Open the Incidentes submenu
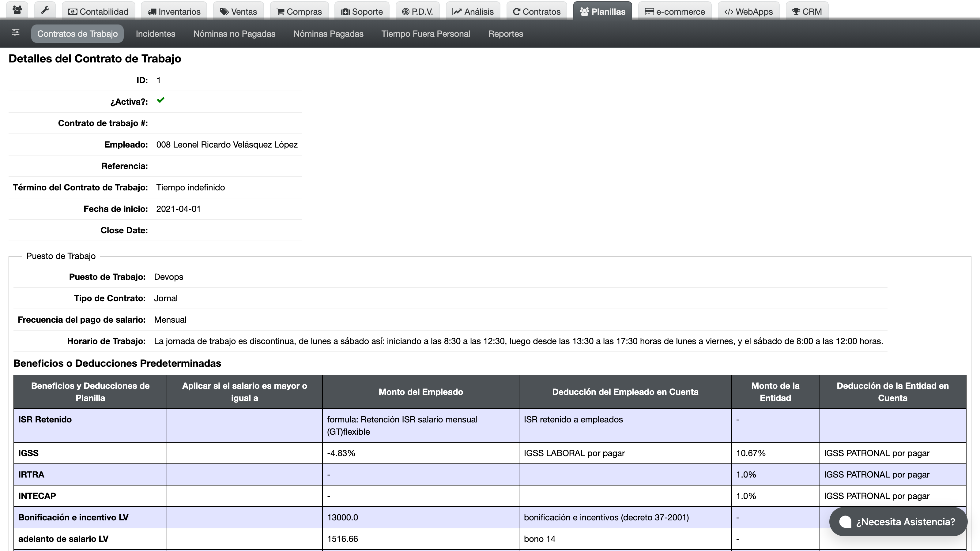The image size is (980, 551). point(155,33)
